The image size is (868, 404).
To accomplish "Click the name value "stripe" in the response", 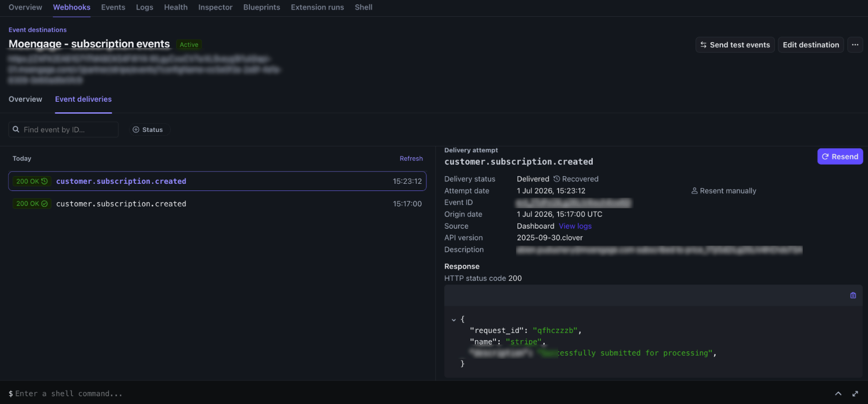I will coord(524,342).
